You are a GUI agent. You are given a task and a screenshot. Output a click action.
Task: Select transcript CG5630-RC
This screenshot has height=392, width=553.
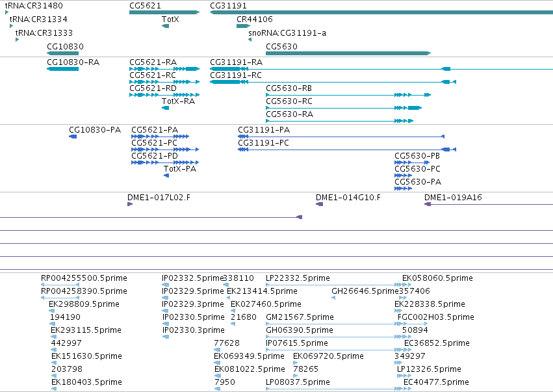pos(344,108)
